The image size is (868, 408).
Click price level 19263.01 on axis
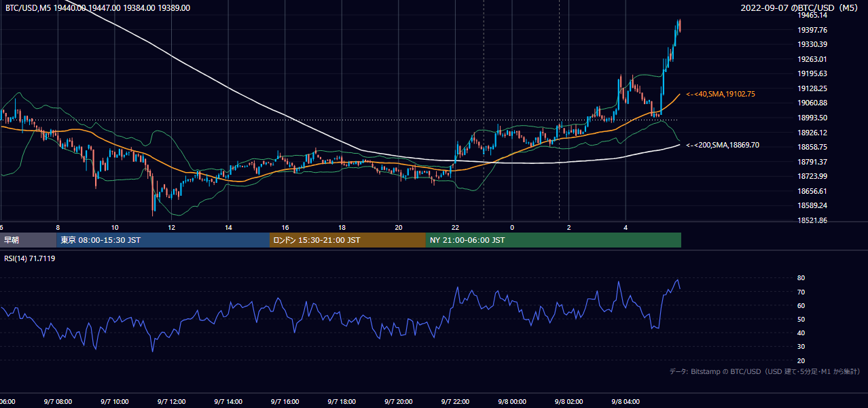pyautogui.click(x=812, y=59)
